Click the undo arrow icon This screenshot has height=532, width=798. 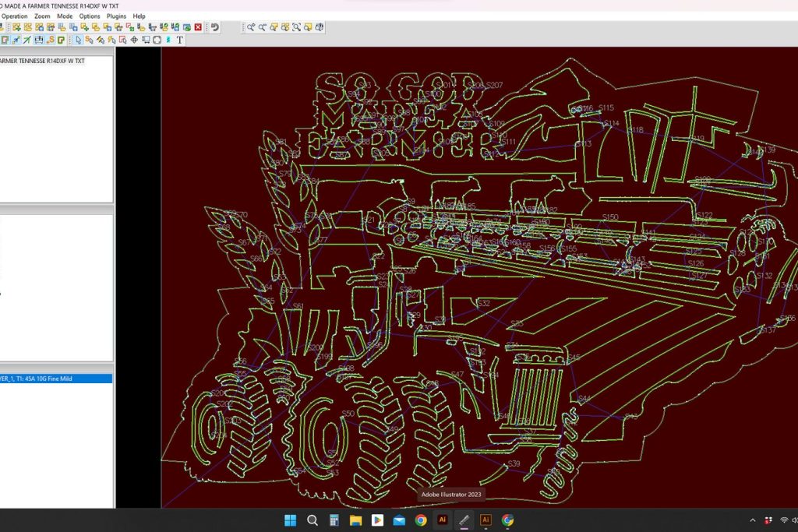point(214,27)
